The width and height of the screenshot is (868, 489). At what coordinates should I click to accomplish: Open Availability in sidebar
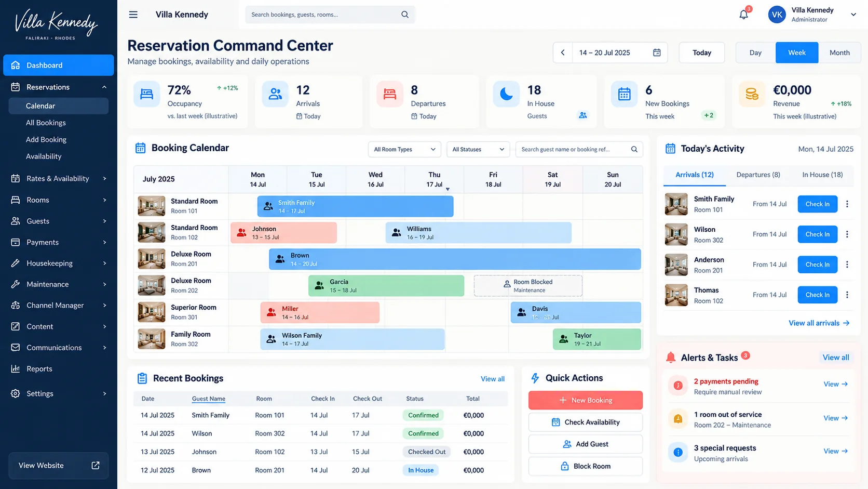44,156
